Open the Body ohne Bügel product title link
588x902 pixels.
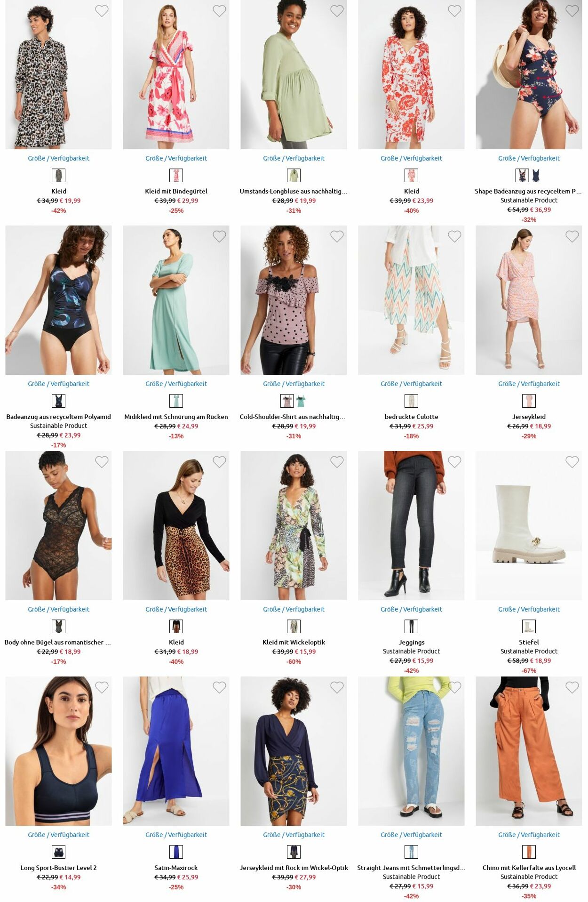pyautogui.click(x=58, y=642)
